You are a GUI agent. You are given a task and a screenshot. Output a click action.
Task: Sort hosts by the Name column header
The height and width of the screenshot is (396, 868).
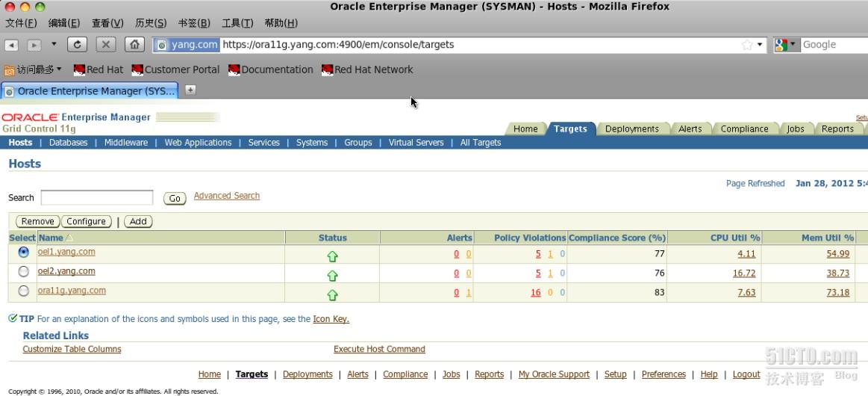tap(51, 238)
